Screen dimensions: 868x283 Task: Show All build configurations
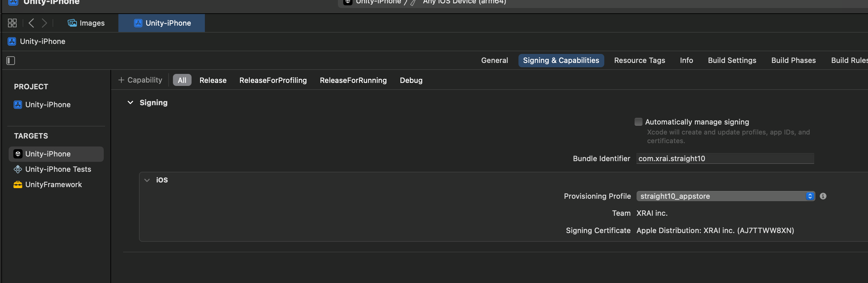182,80
